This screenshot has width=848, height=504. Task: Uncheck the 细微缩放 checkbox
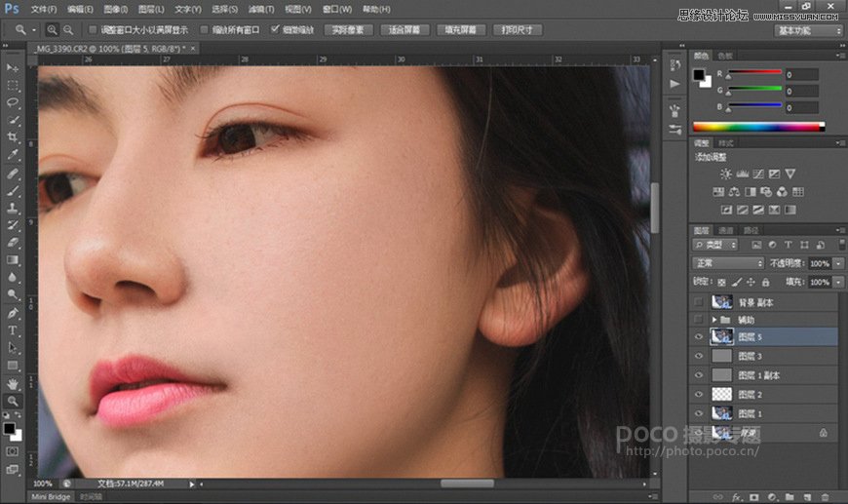(276, 30)
